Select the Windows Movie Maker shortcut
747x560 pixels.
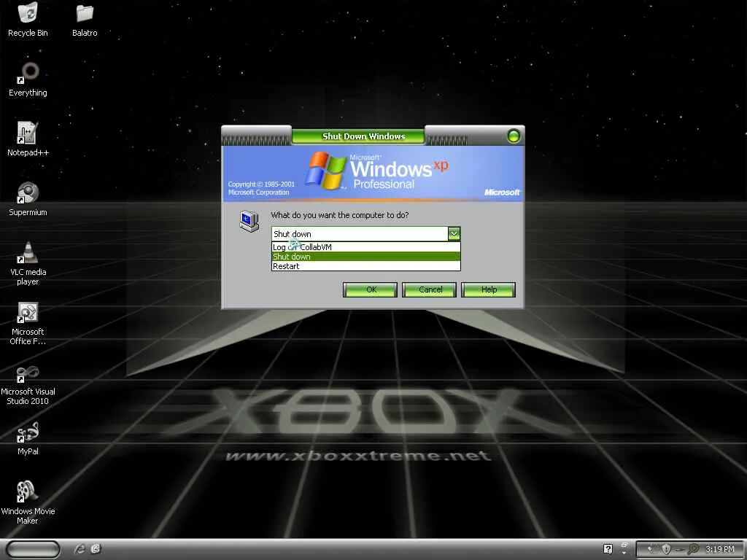coord(28,502)
